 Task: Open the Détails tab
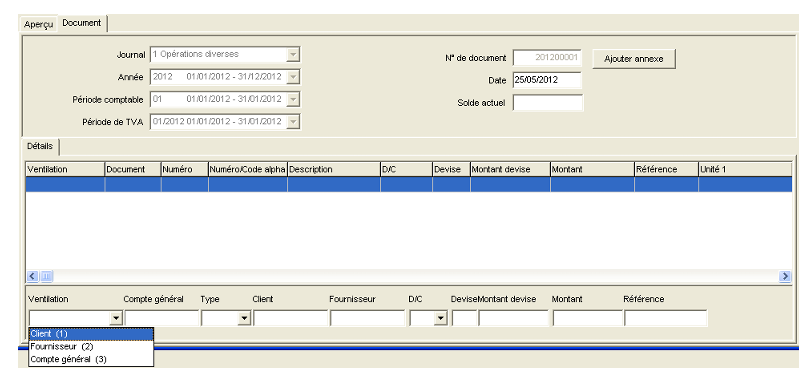[40, 147]
